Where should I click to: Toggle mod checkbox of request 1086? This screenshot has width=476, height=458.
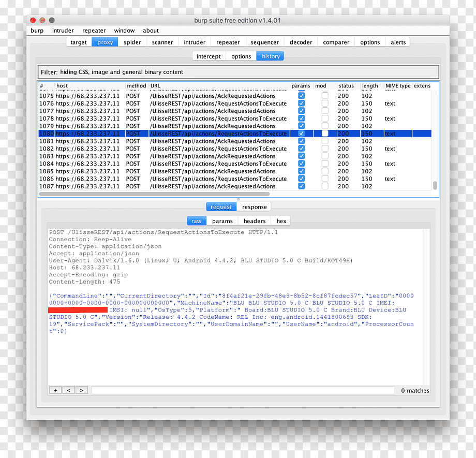click(x=325, y=179)
